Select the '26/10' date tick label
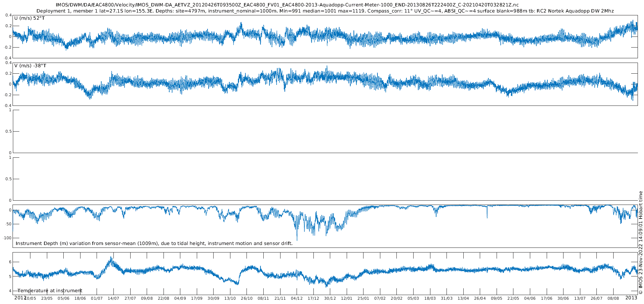Image resolution: width=644 pixels, height=304 pixels. pyautogui.click(x=247, y=298)
